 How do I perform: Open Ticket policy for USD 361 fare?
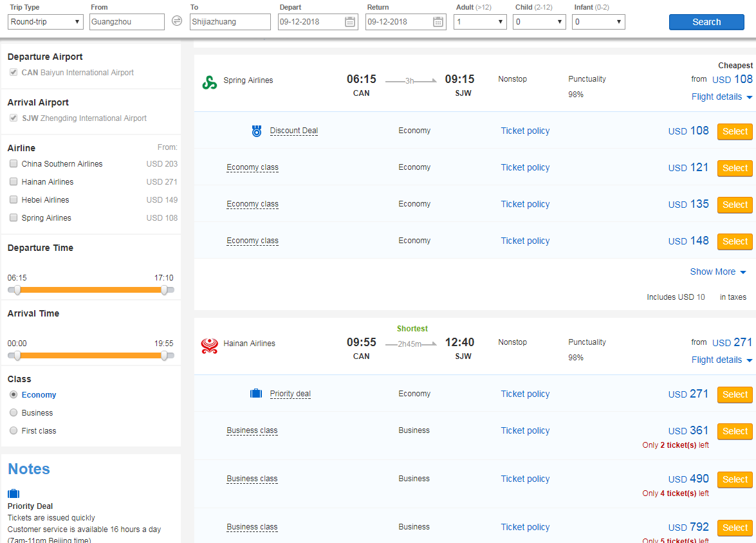[525, 430]
